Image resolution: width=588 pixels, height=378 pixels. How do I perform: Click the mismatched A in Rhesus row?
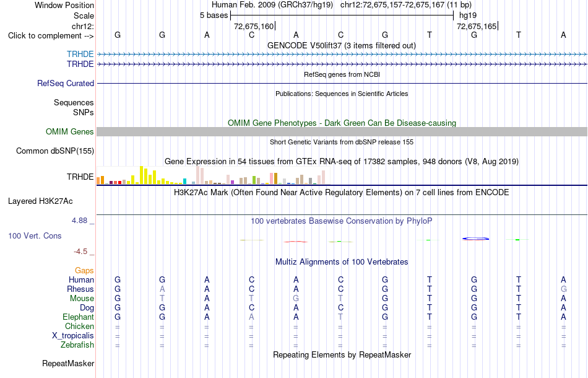[x=162, y=289]
